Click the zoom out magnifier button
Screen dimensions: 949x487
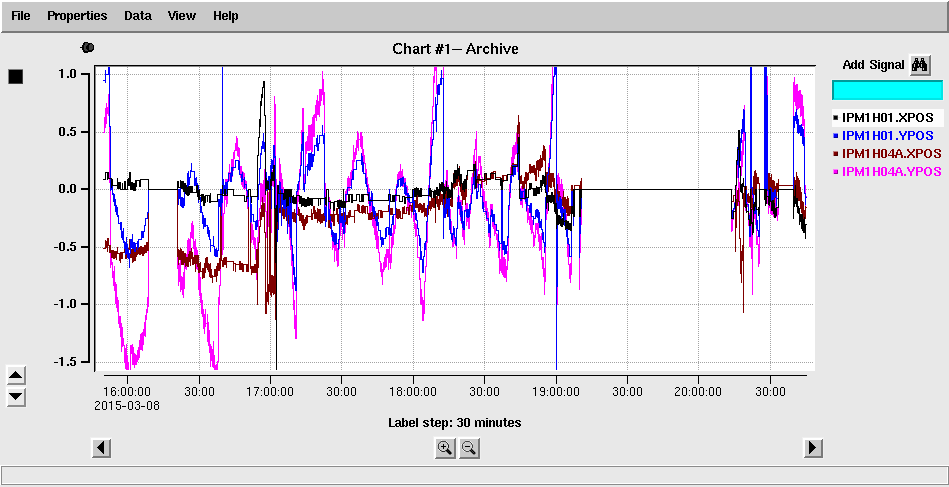(469, 448)
